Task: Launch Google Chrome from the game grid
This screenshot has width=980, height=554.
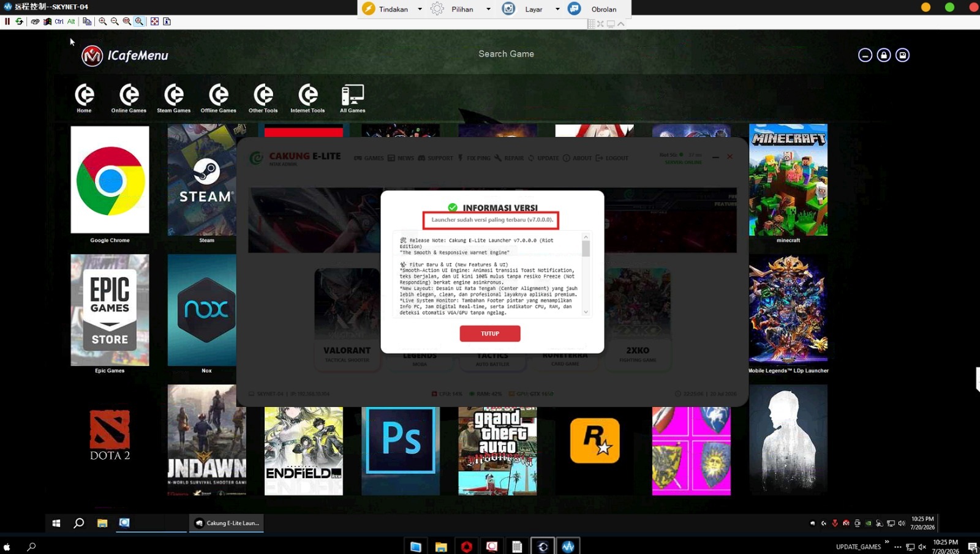Action: (x=110, y=180)
